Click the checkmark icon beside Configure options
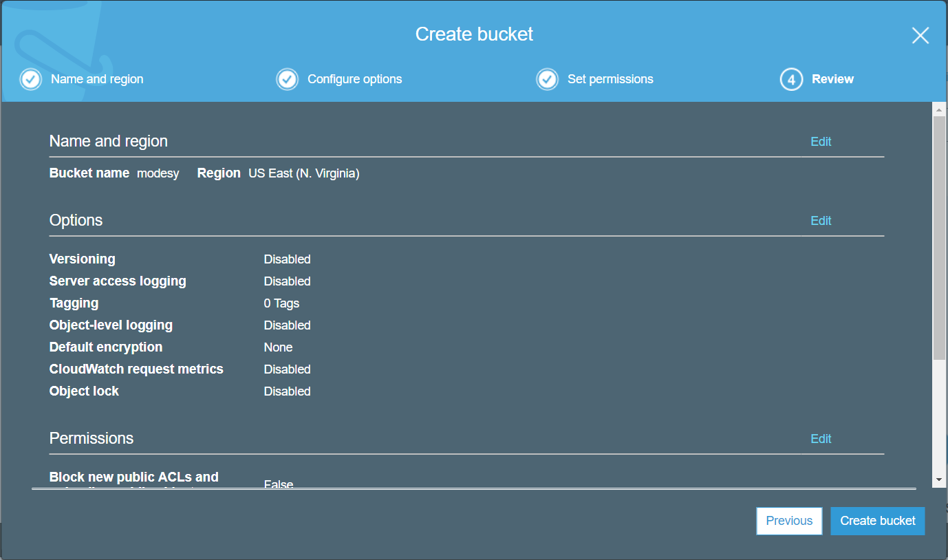This screenshot has width=948, height=560. coord(287,79)
